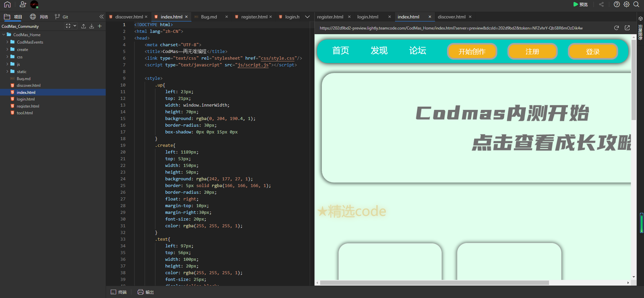
Task: Open the settings gear icon
Action: (627, 4)
